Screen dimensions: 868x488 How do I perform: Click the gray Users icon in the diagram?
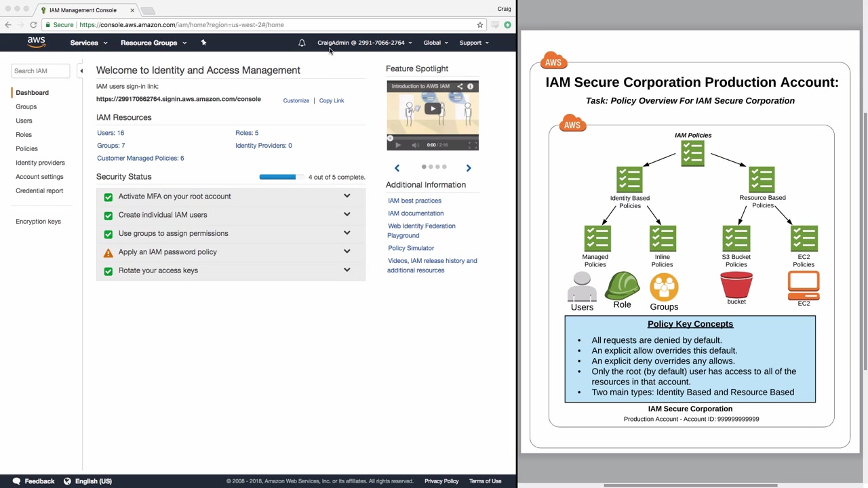[582, 287]
